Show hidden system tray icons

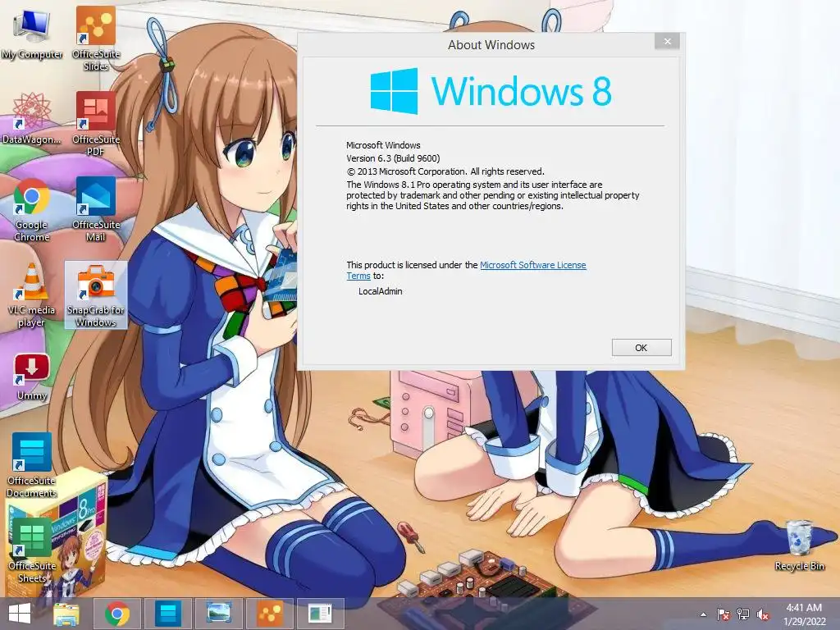pyautogui.click(x=703, y=614)
